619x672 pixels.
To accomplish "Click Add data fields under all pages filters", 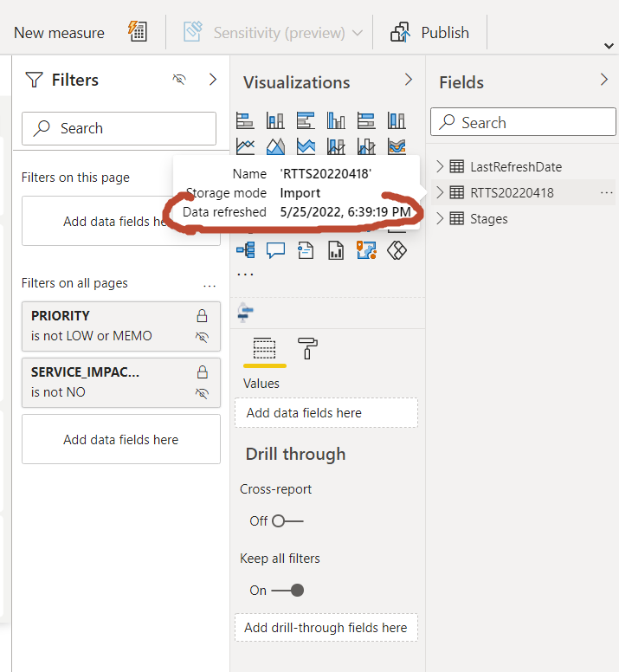I will click(121, 439).
